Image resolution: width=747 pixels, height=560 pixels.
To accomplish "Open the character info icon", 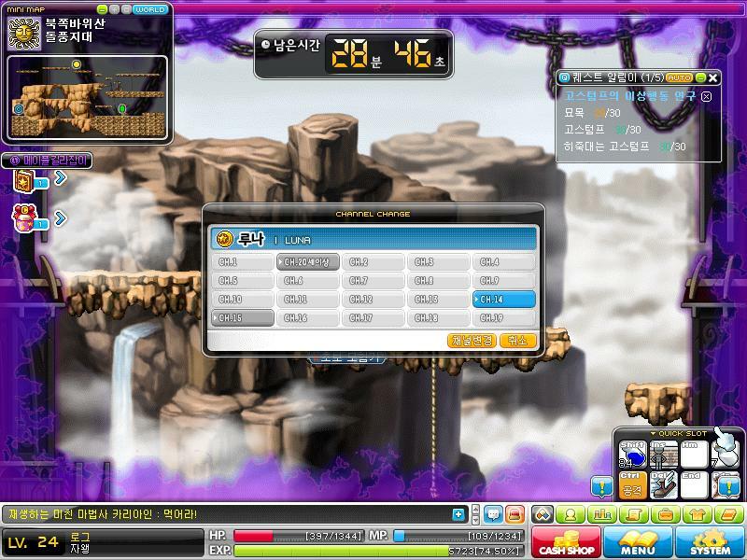I will 570,514.
